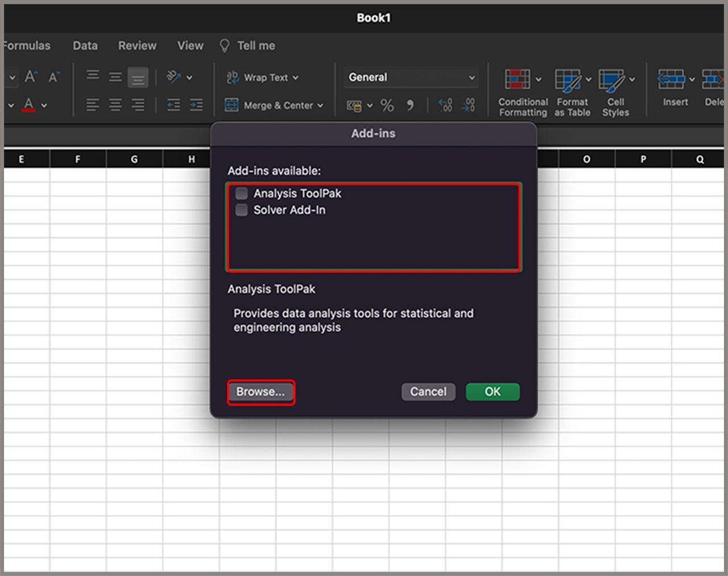Click the red-underlined Font Color icon
Viewport: 728px width, 576px height.
pos(29,105)
